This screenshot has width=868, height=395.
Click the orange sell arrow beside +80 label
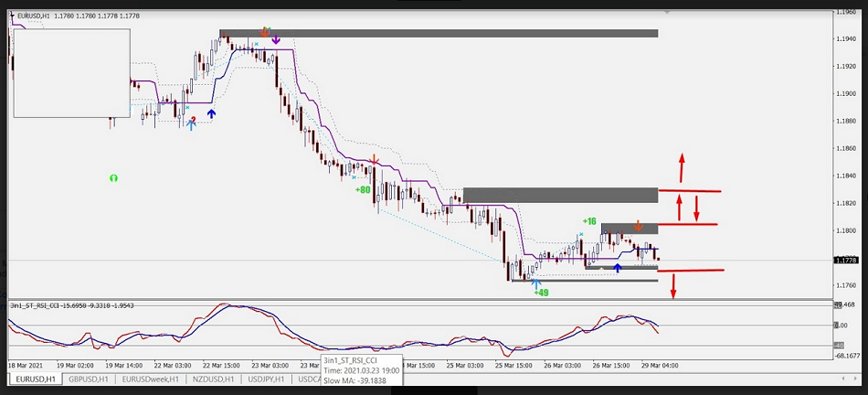tap(374, 162)
